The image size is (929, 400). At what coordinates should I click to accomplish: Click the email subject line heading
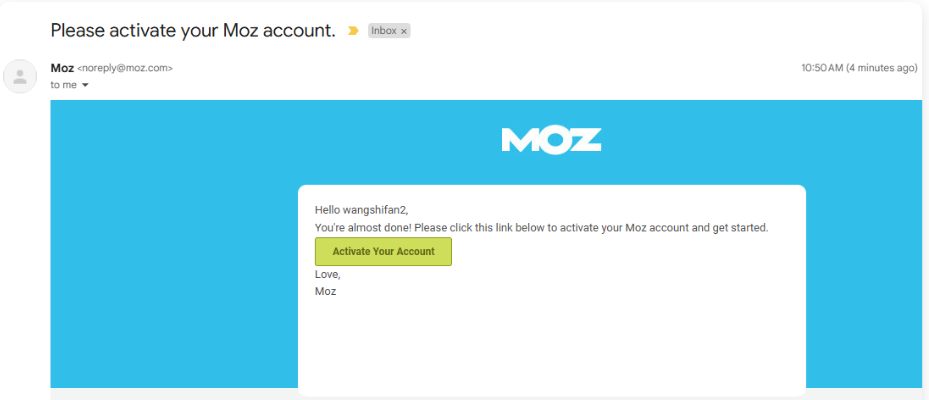(x=193, y=30)
